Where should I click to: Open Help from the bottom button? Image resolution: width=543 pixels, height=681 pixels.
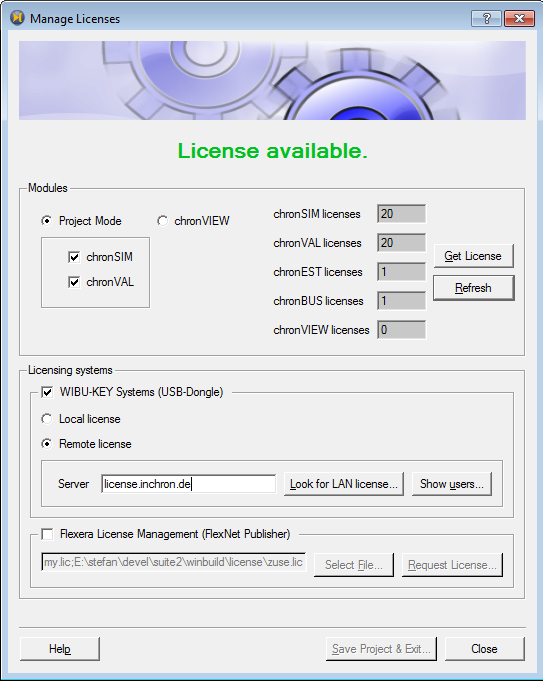click(60, 649)
